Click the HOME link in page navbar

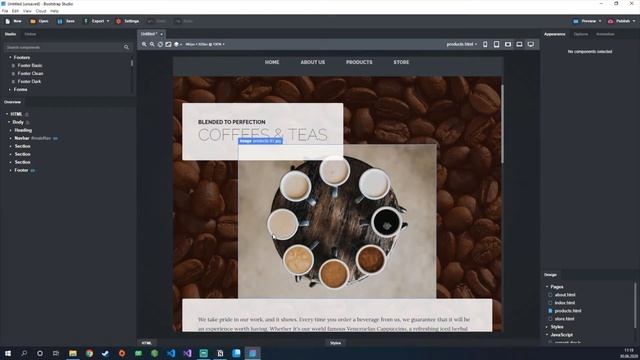(x=272, y=62)
